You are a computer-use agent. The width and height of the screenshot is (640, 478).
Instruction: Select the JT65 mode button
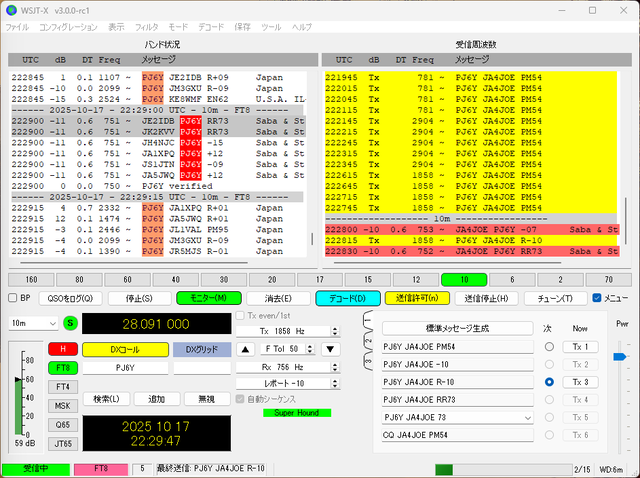tap(63, 443)
